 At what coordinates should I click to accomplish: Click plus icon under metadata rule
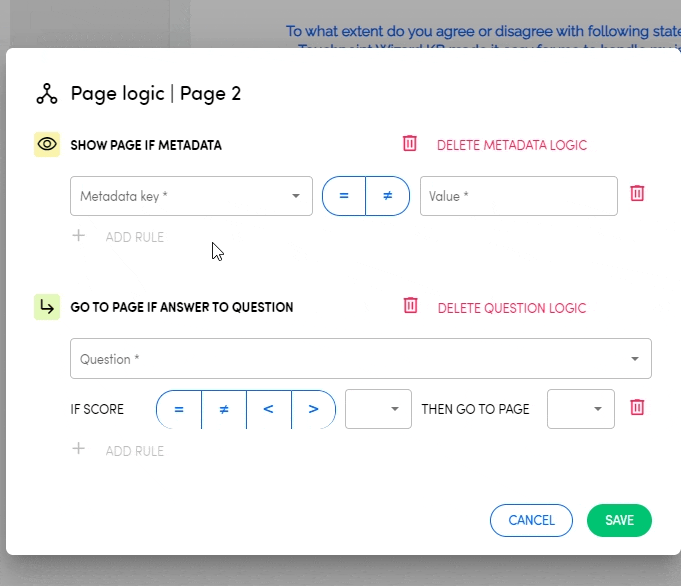coord(79,237)
